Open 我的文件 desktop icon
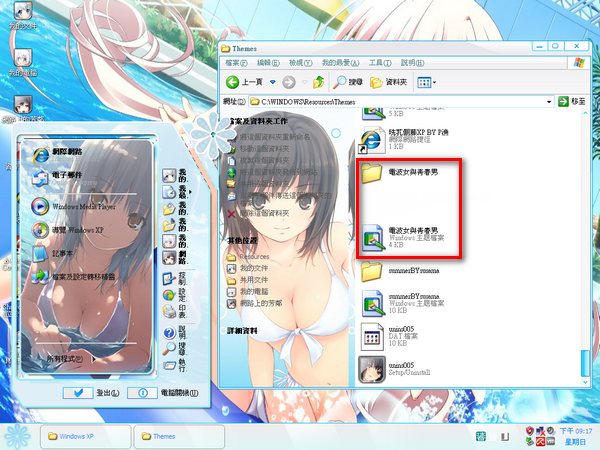This screenshot has width=600, height=450. 23,15
